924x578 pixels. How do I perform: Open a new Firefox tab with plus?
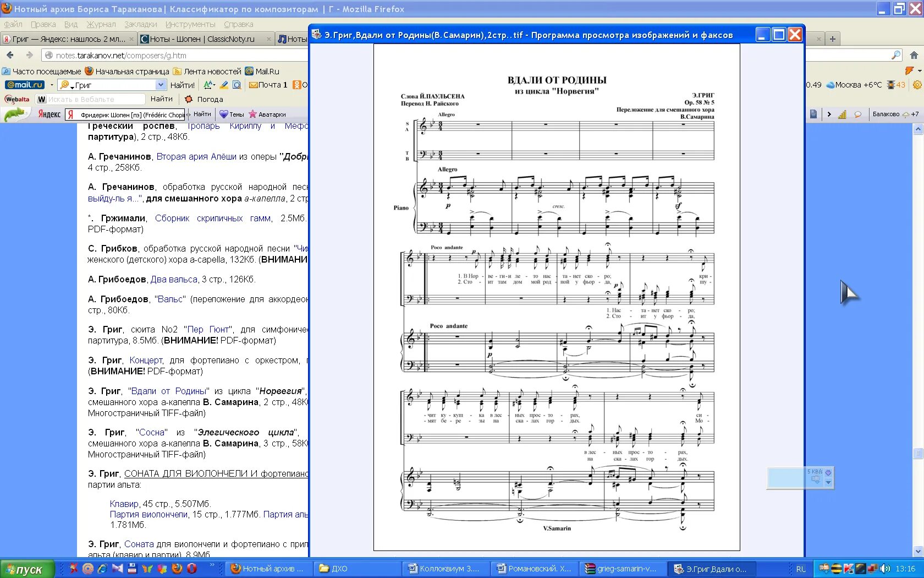point(833,39)
